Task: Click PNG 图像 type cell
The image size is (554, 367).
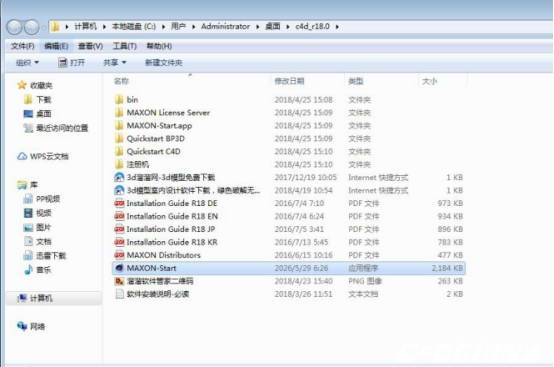Action: (x=365, y=281)
